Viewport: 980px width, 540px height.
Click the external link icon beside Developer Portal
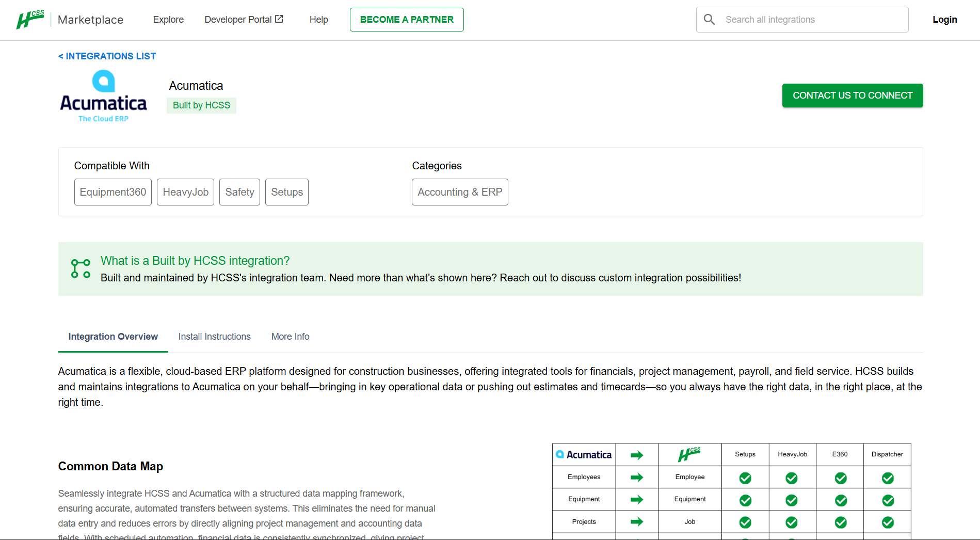pos(279,19)
